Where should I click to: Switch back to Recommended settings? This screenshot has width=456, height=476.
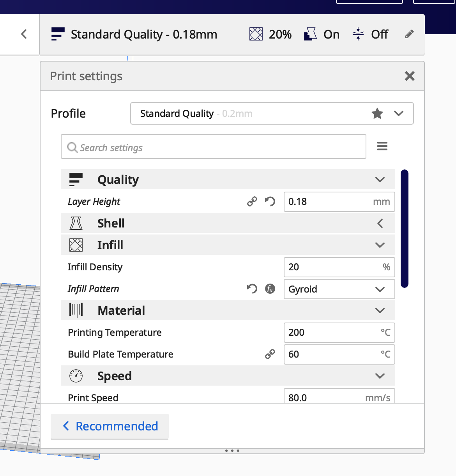(x=110, y=427)
